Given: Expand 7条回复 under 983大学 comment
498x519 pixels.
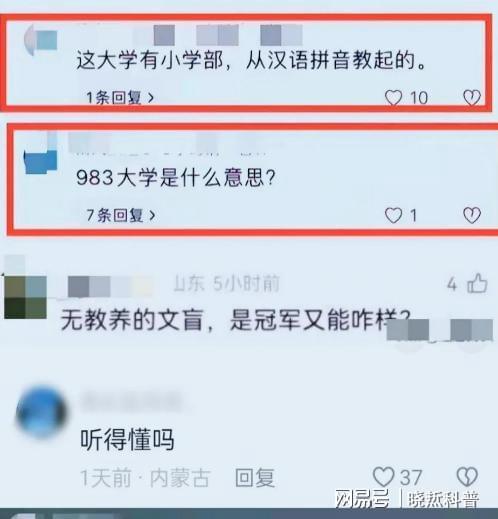Looking at the screenshot, I should pyautogui.click(x=121, y=215).
